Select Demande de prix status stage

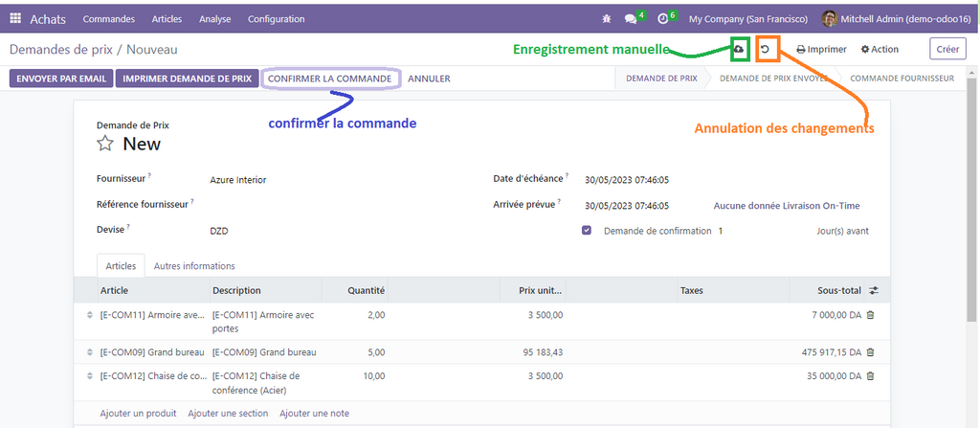[661, 79]
